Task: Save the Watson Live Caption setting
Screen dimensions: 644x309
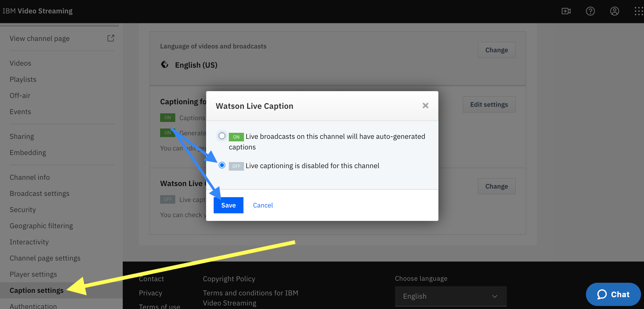Action: [228, 205]
